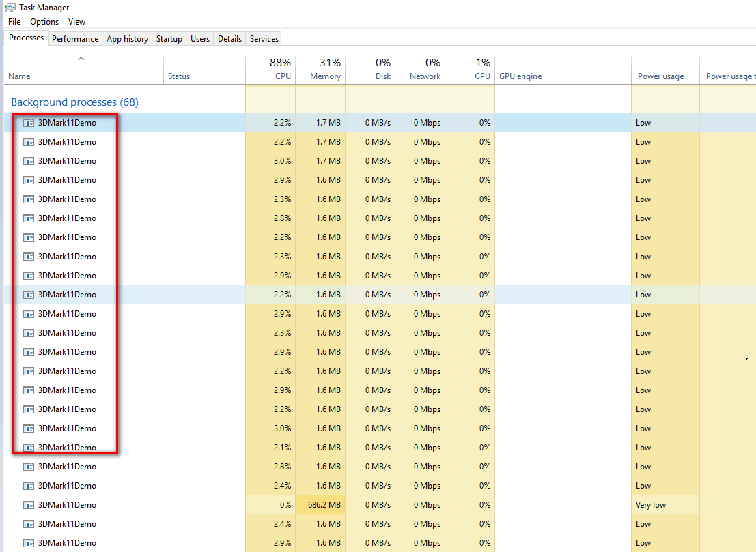Sort by the GPU percentage column header

[470, 70]
